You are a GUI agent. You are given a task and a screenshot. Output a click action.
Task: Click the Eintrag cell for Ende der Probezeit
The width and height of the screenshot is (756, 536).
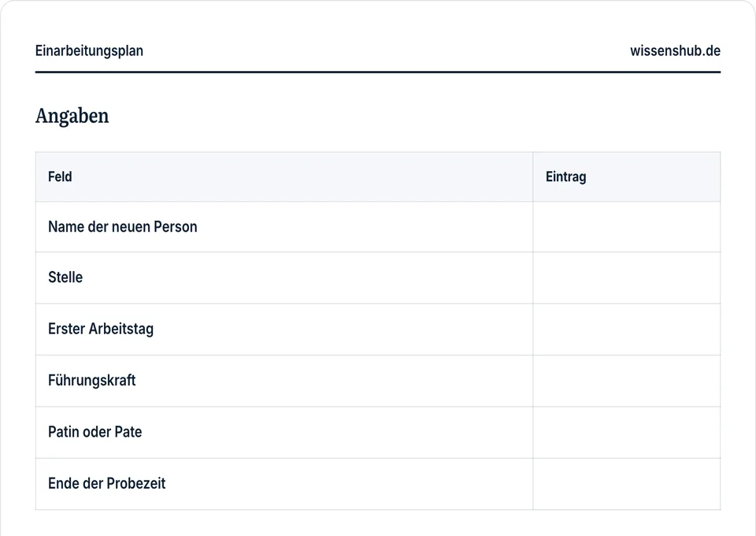[x=626, y=484]
